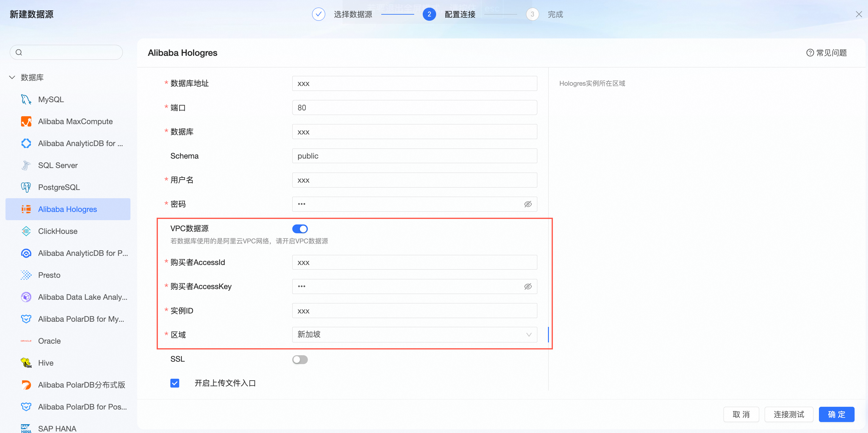Viewport: 868px width, 433px height.
Task: Click the Oracle logo icon
Action: click(x=26, y=341)
